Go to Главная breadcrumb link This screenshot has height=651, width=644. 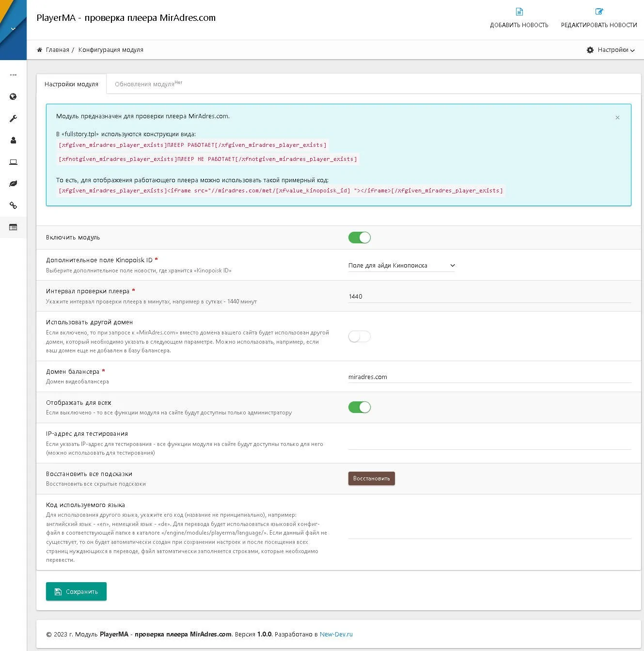pyautogui.click(x=57, y=50)
